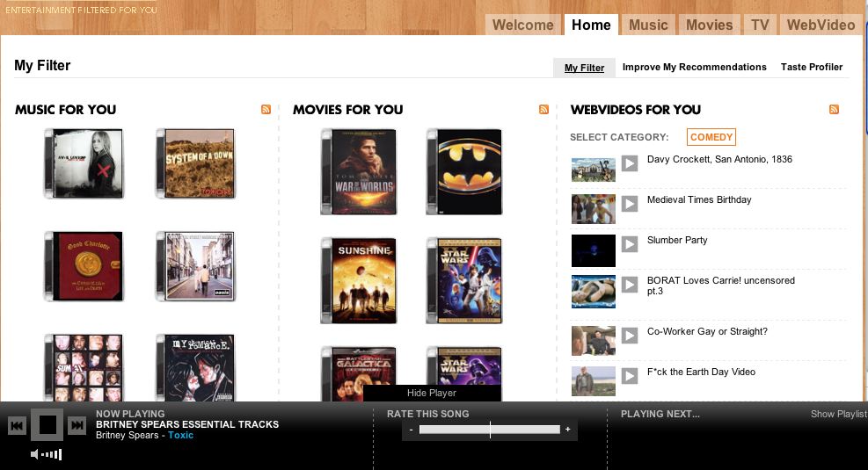This screenshot has height=470, width=868.
Task: Open the Music for You RSS feed icon
Action: (266, 110)
